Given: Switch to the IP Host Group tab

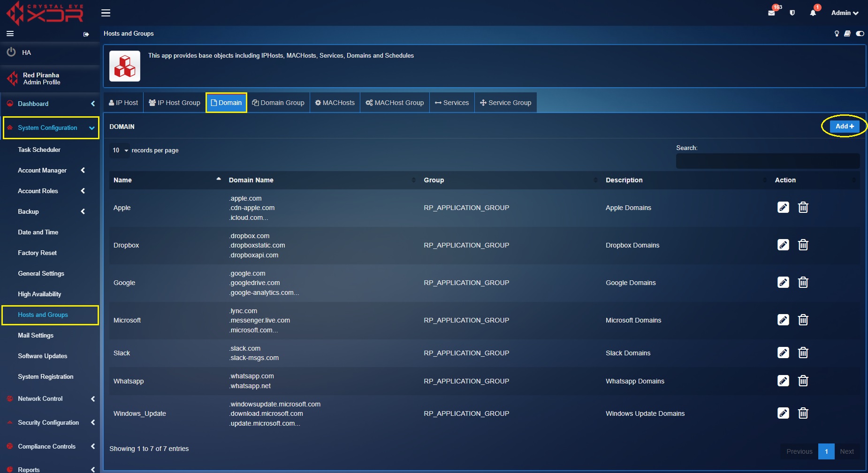Looking at the screenshot, I should (175, 103).
